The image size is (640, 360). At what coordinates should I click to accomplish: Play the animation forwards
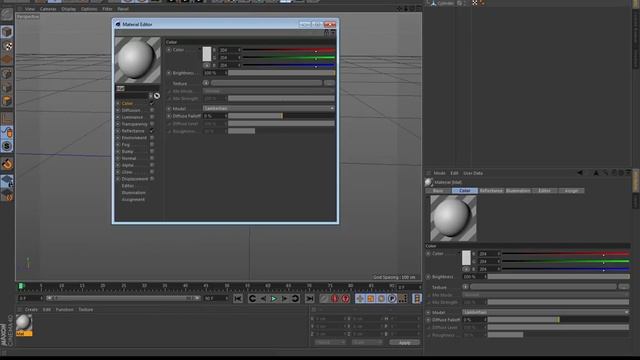(274, 299)
